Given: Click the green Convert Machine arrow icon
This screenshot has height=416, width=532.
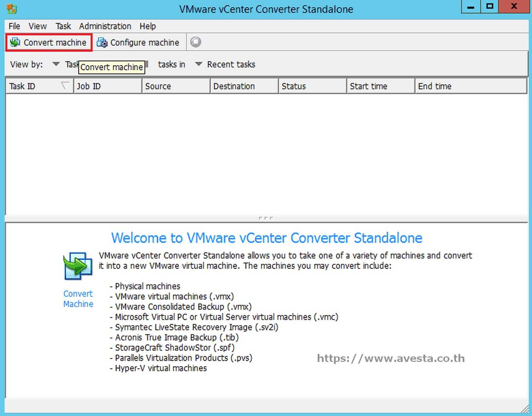Looking at the screenshot, I should [77, 265].
